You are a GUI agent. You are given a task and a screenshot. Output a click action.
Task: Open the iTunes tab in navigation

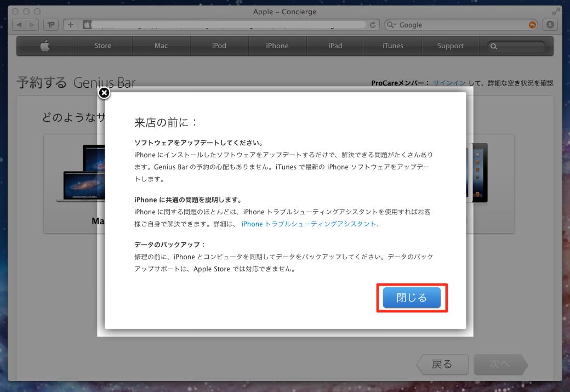393,46
